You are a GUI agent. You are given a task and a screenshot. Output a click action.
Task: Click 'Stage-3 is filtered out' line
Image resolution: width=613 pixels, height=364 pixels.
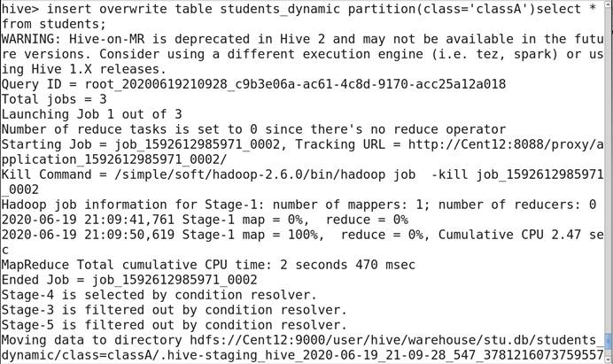tap(174, 310)
